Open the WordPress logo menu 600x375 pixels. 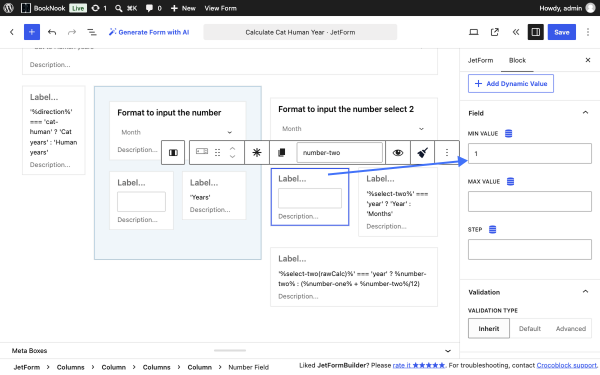click(8, 8)
